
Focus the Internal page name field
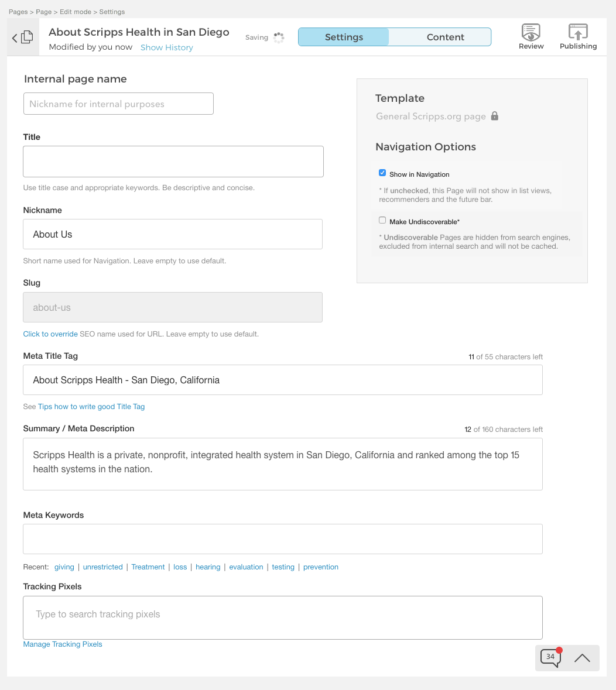(118, 104)
